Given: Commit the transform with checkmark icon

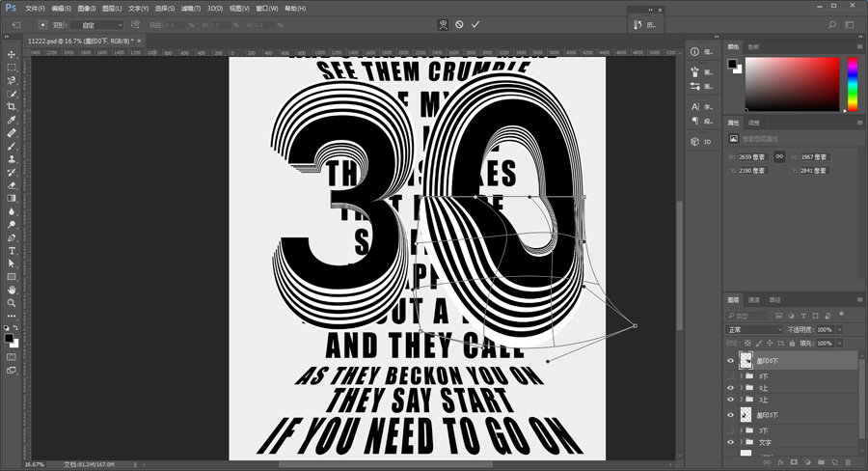Looking at the screenshot, I should (475, 24).
